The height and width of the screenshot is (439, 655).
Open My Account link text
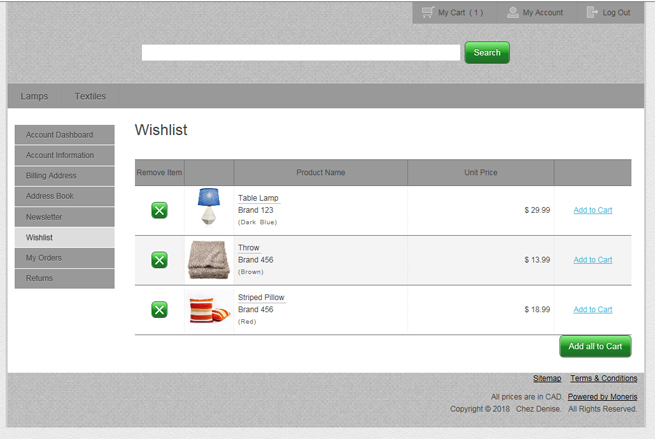click(543, 13)
